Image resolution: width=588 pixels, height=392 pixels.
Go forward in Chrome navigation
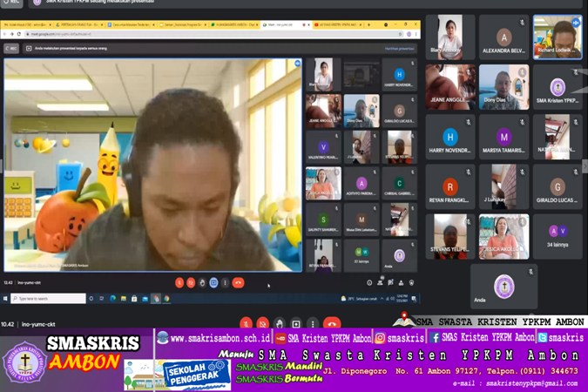[12, 34]
